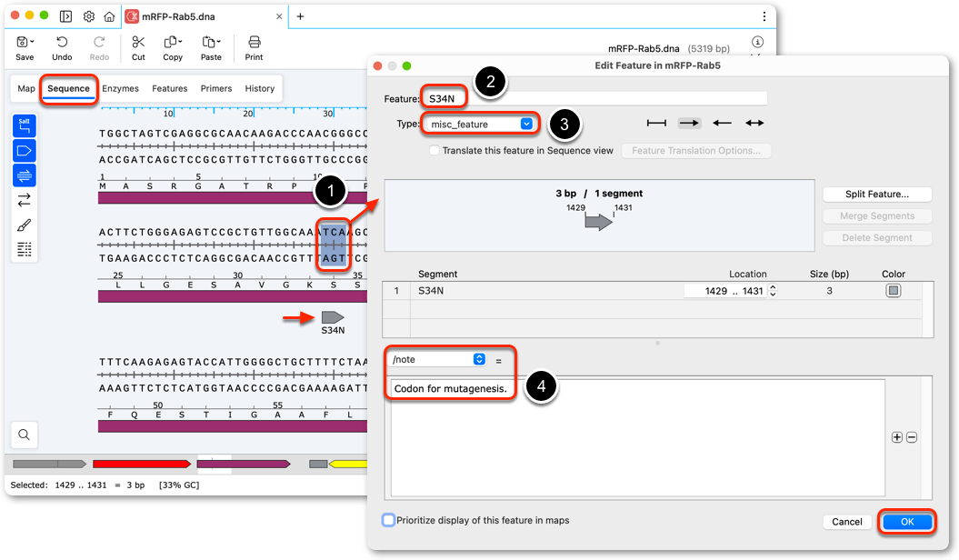Screen dimensions: 959x560
Task: Go to the home icon in title bar
Action: pyautogui.click(x=109, y=16)
